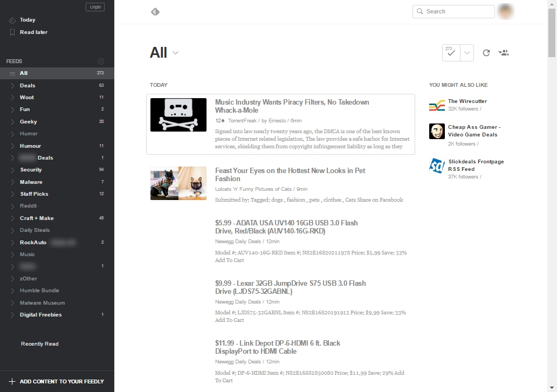557x392 pixels.
Task: Select the Today clock icon
Action: [x=12, y=20]
